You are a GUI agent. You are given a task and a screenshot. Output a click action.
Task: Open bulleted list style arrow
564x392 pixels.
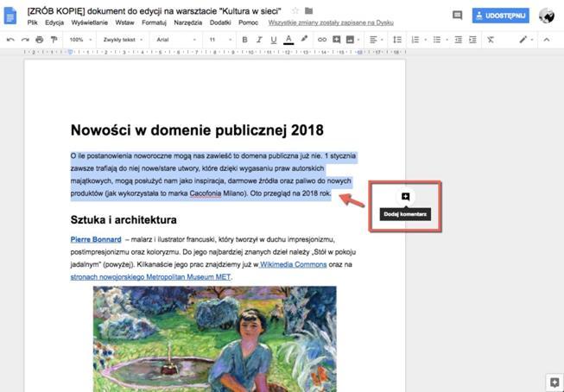[447, 40]
